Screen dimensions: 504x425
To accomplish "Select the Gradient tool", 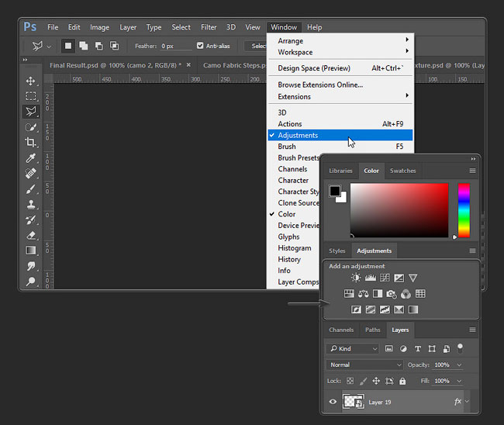I will [31, 251].
